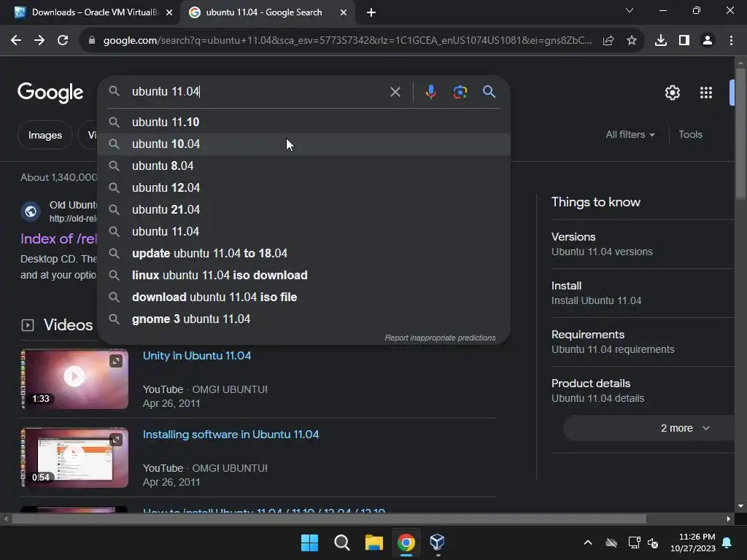
Task: Reload the page with the refresh icon
Action: (63, 41)
